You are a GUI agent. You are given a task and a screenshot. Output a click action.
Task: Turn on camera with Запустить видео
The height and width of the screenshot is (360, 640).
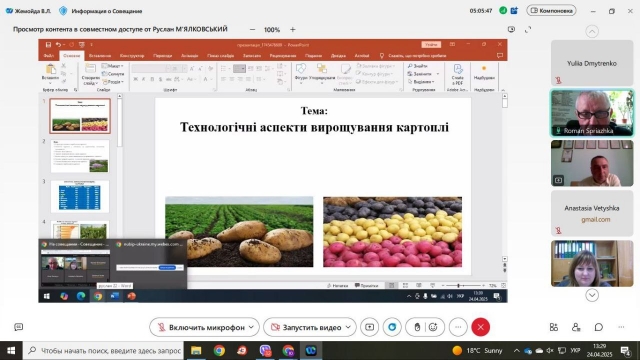pyautogui.click(x=307, y=327)
